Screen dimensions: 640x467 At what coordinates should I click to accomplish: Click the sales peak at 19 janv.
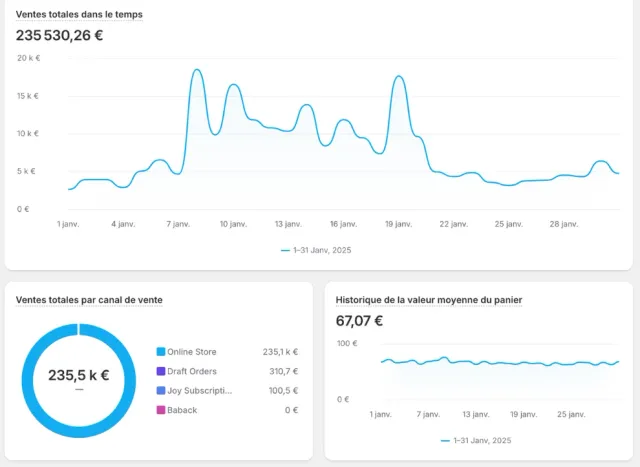pos(399,77)
